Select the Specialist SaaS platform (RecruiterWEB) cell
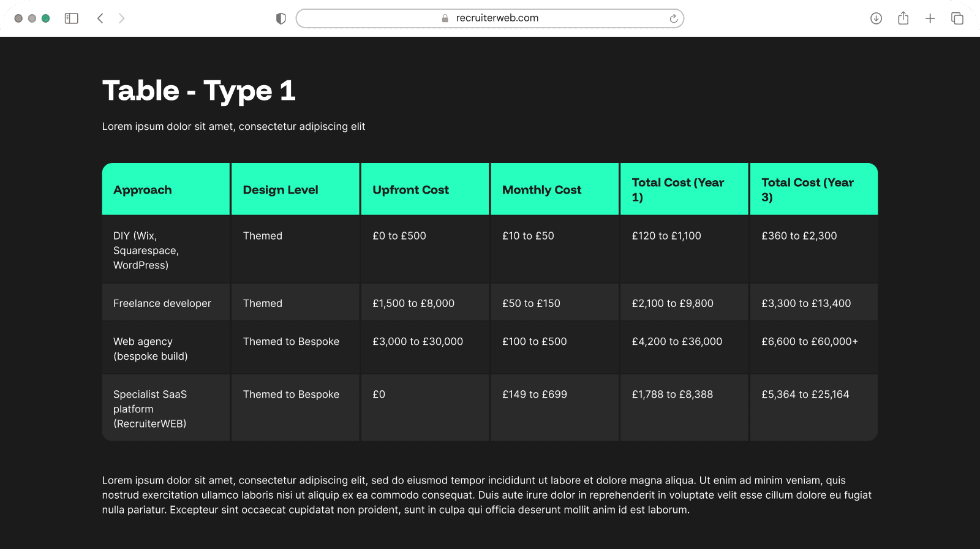 click(166, 408)
